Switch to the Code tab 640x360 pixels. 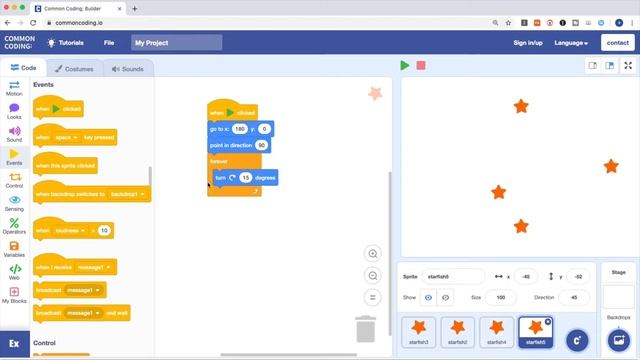23,68
